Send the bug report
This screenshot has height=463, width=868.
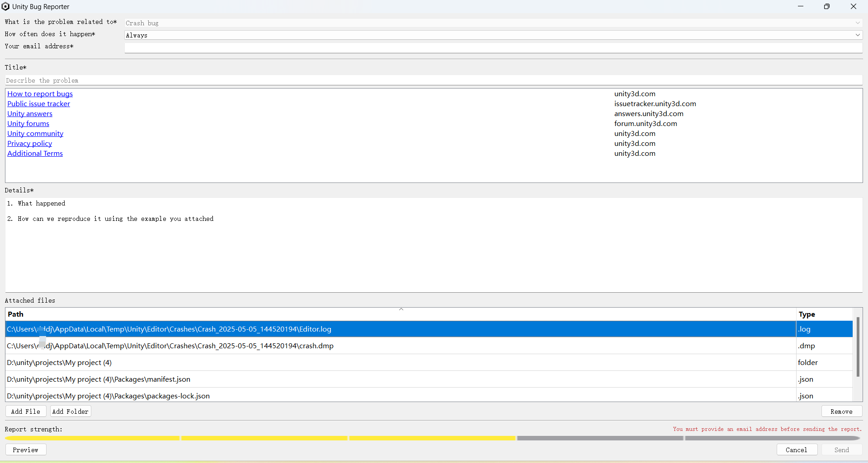point(841,449)
